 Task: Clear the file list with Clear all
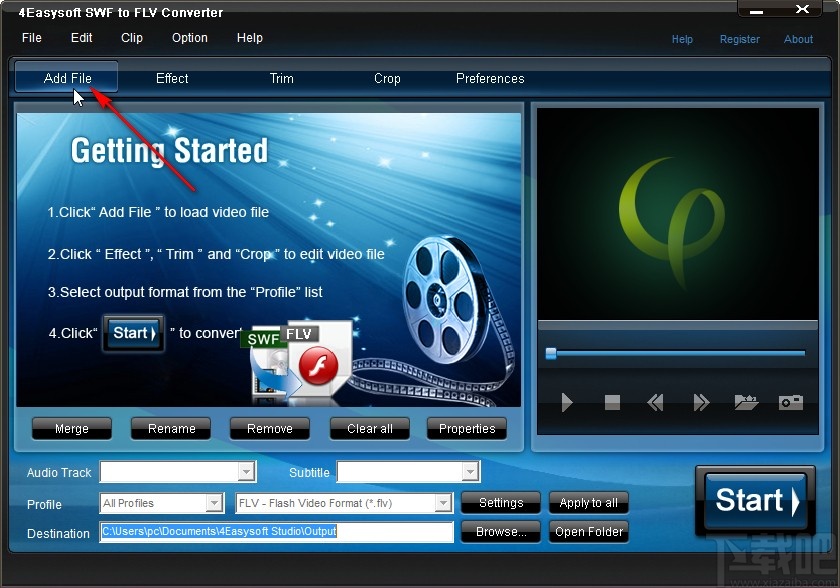point(369,428)
